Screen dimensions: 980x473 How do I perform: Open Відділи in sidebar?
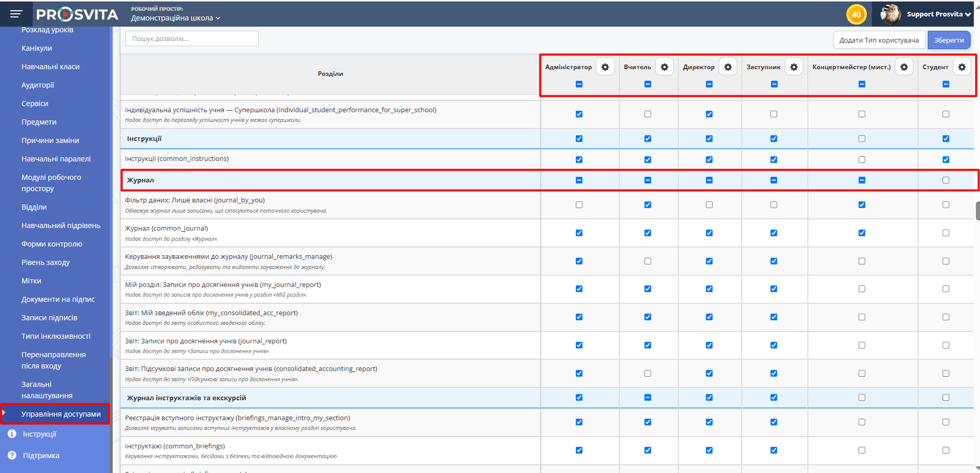pos(34,207)
